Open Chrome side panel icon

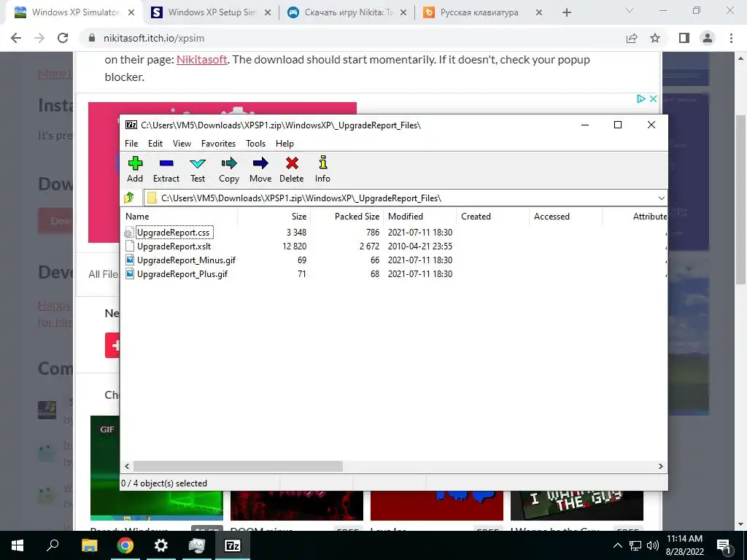pyautogui.click(x=684, y=38)
